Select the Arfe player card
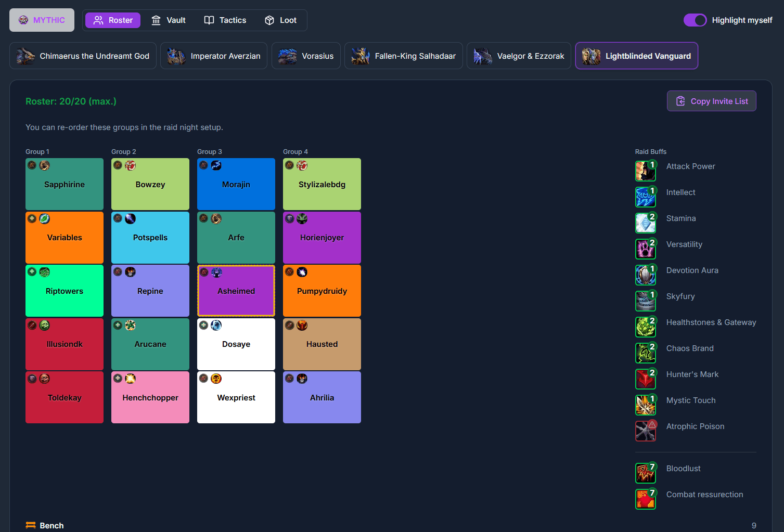 pos(236,238)
